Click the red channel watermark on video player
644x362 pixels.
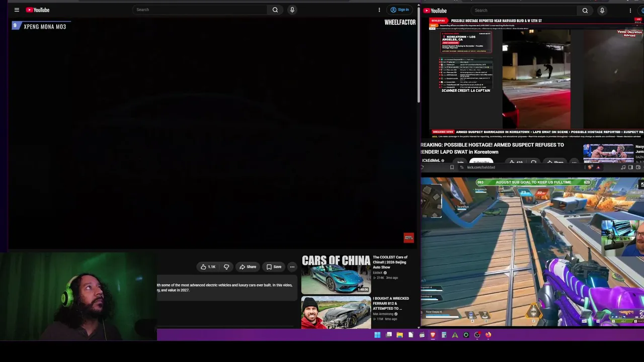[x=409, y=237]
